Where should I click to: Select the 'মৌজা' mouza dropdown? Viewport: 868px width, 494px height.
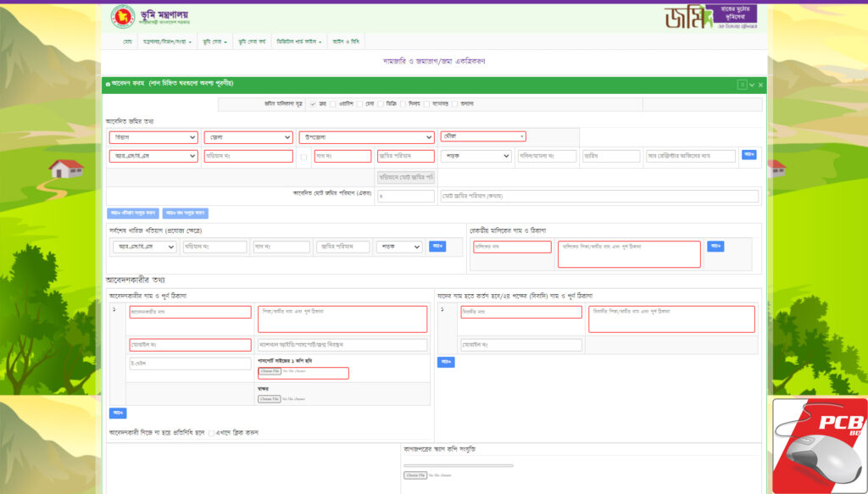482,136
